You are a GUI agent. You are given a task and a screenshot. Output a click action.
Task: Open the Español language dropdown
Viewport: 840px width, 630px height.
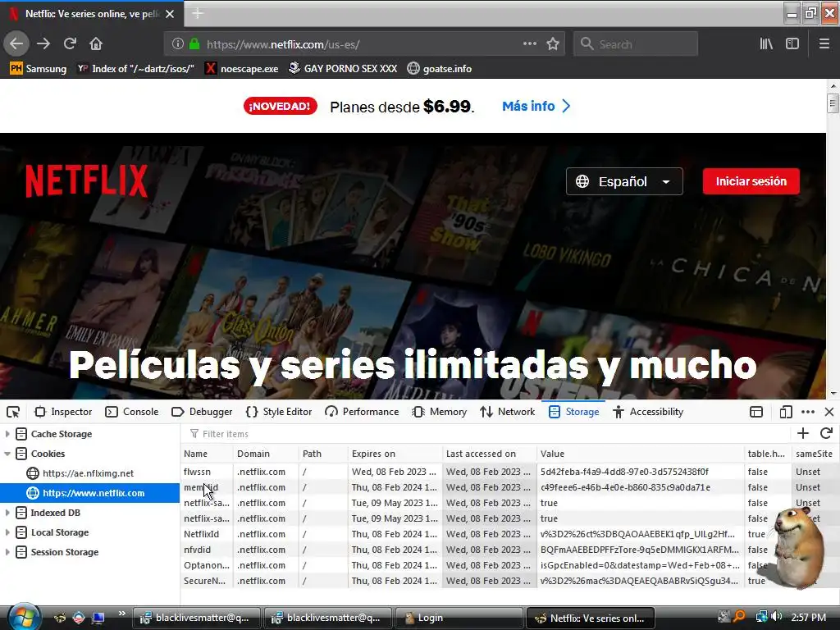624,181
